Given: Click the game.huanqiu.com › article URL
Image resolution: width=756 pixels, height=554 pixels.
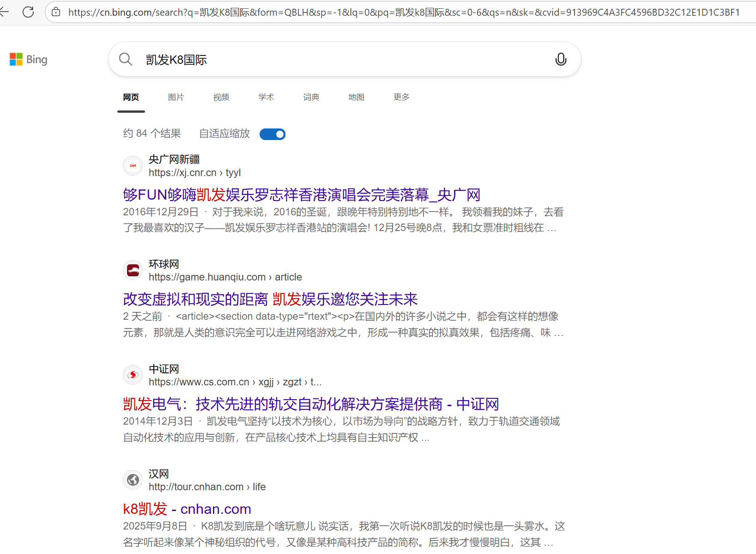Looking at the screenshot, I should coord(225,277).
